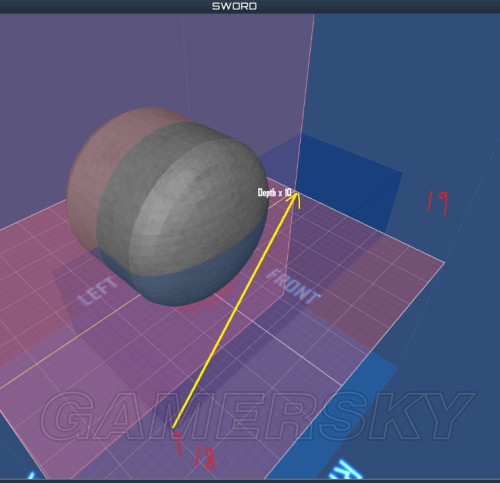Viewport: 500px width, 483px height.
Task: Click the red handwritten number 19
Action: coord(438,203)
